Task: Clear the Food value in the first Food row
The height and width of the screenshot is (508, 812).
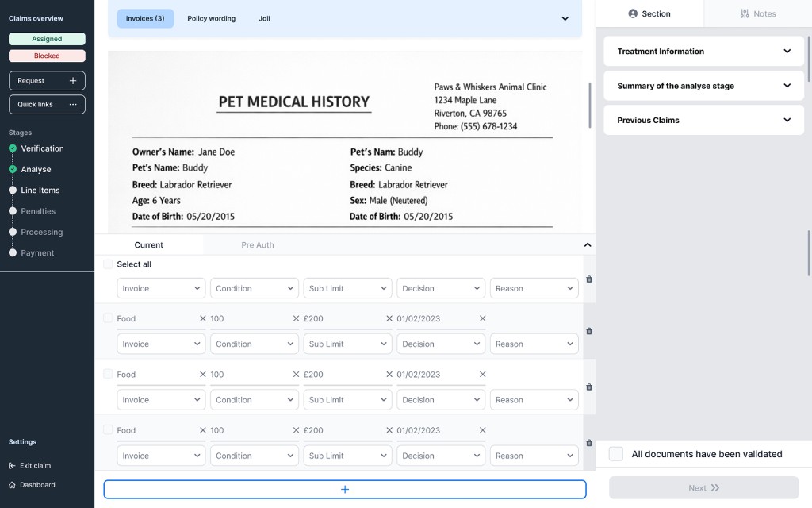Action: tap(202, 318)
